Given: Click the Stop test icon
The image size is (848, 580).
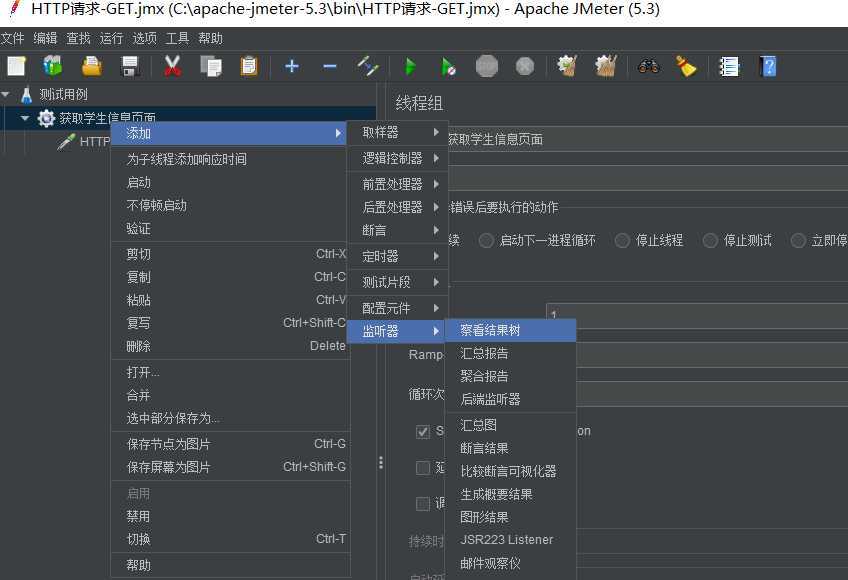Looking at the screenshot, I should pos(486,67).
